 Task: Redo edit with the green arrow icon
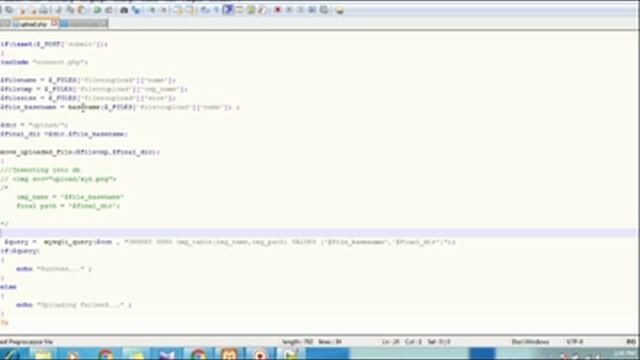(x=109, y=10)
